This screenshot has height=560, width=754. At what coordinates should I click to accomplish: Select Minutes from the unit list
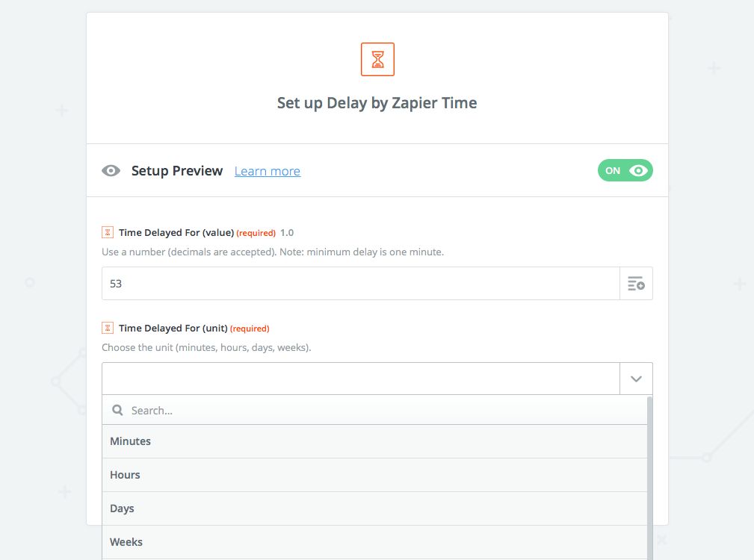coord(131,441)
